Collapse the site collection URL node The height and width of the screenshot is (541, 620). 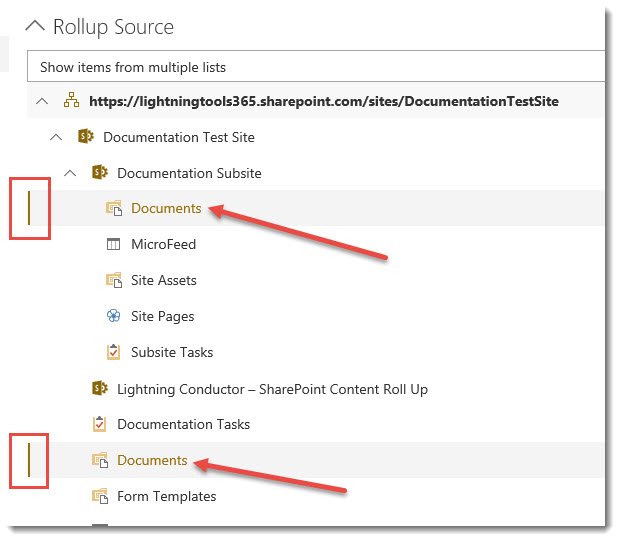point(42,101)
